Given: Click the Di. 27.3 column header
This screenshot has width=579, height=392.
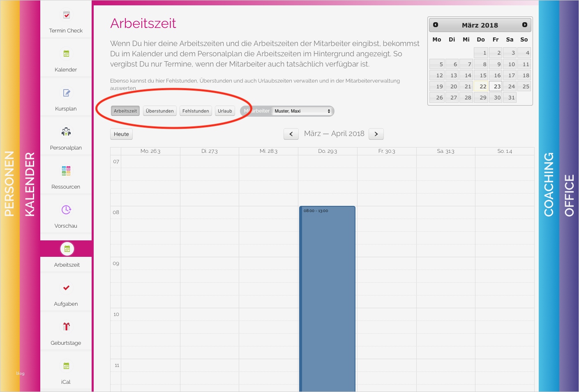Looking at the screenshot, I should click(x=210, y=151).
